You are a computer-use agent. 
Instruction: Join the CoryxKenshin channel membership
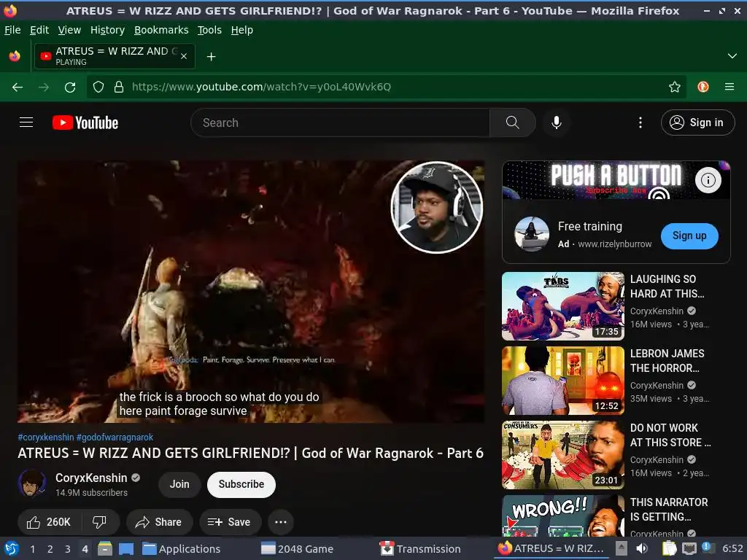click(179, 484)
